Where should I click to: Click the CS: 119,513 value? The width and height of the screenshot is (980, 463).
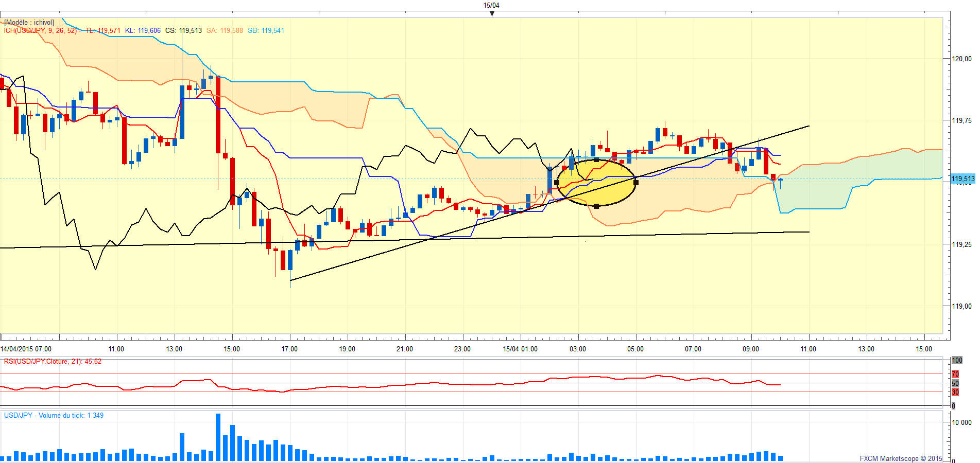[x=183, y=31]
